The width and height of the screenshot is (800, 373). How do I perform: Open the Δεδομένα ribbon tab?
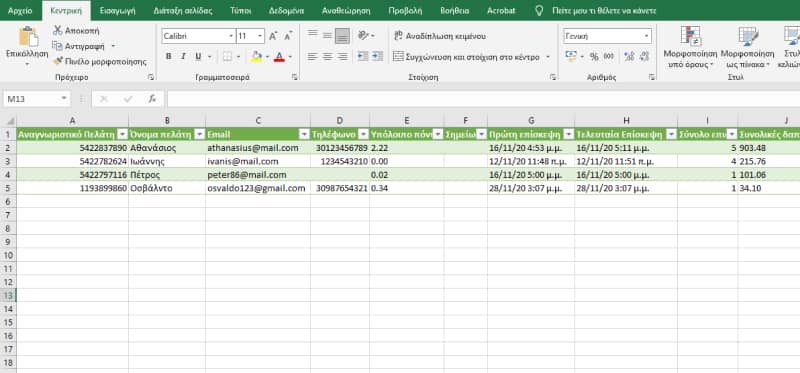286,10
